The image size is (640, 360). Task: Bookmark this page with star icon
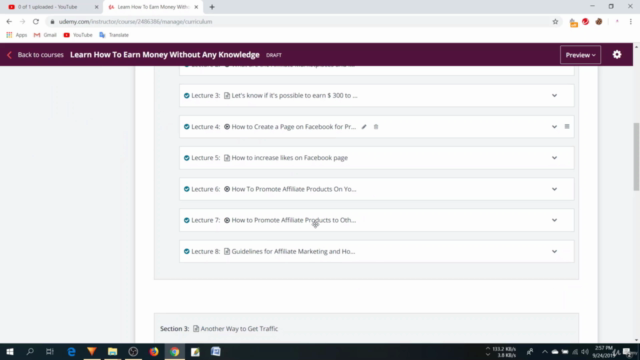tap(555, 22)
